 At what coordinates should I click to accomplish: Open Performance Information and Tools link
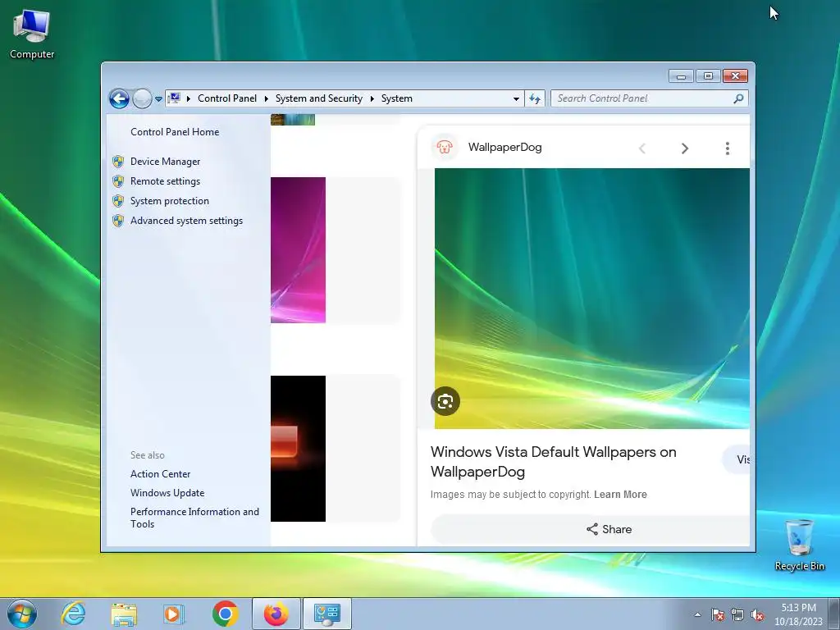tap(194, 518)
